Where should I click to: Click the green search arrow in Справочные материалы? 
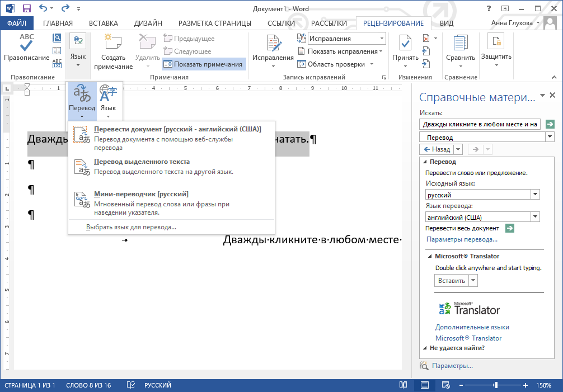click(550, 124)
